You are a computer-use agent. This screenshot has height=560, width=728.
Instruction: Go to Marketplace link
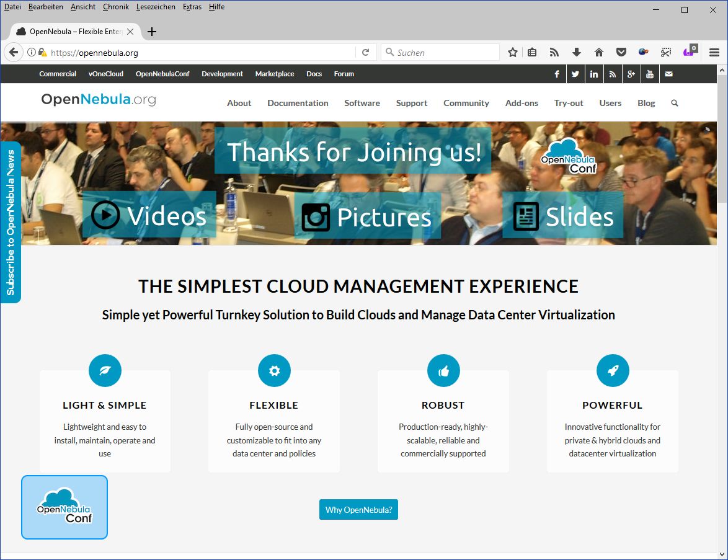pos(275,74)
